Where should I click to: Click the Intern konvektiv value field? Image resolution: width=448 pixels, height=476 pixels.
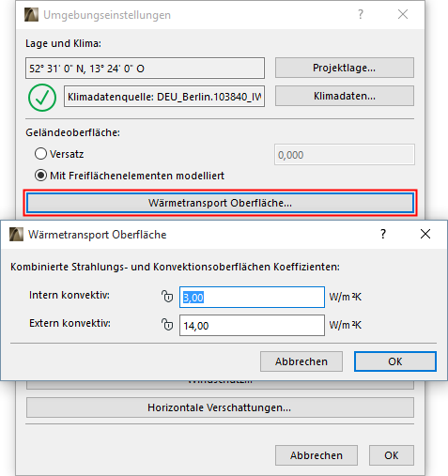[x=252, y=297]
